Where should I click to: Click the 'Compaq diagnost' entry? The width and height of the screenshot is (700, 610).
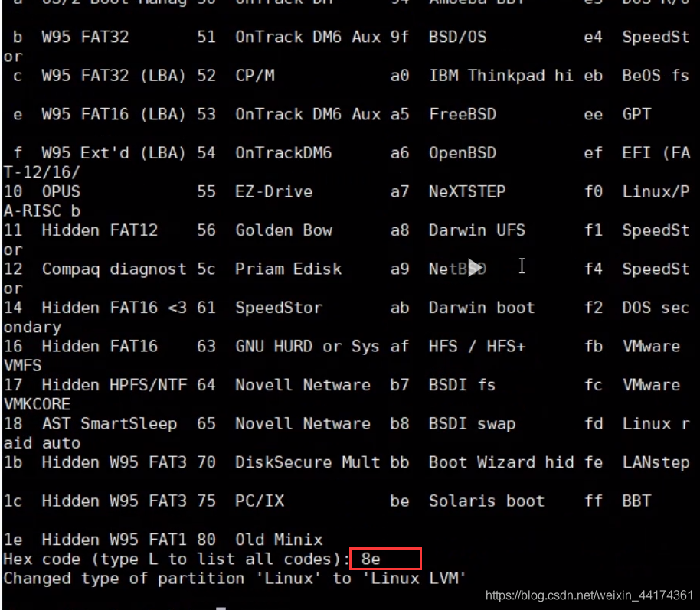[x=114, y=269]
